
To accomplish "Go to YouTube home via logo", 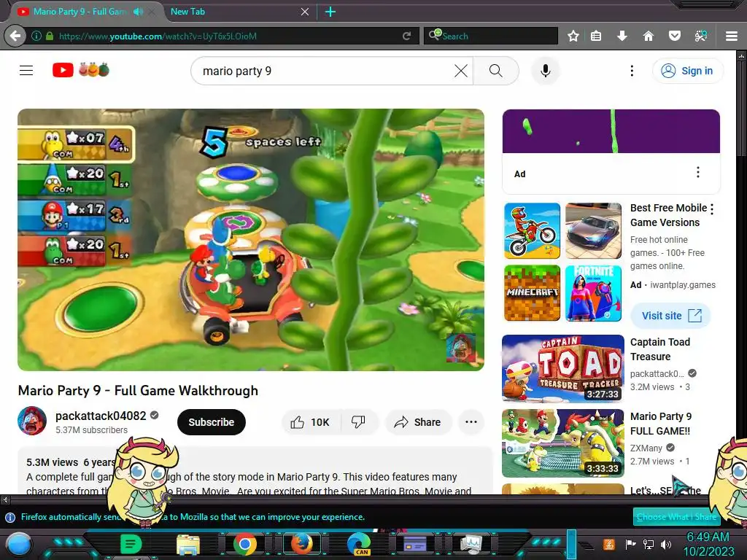I will tap(81, 70).
